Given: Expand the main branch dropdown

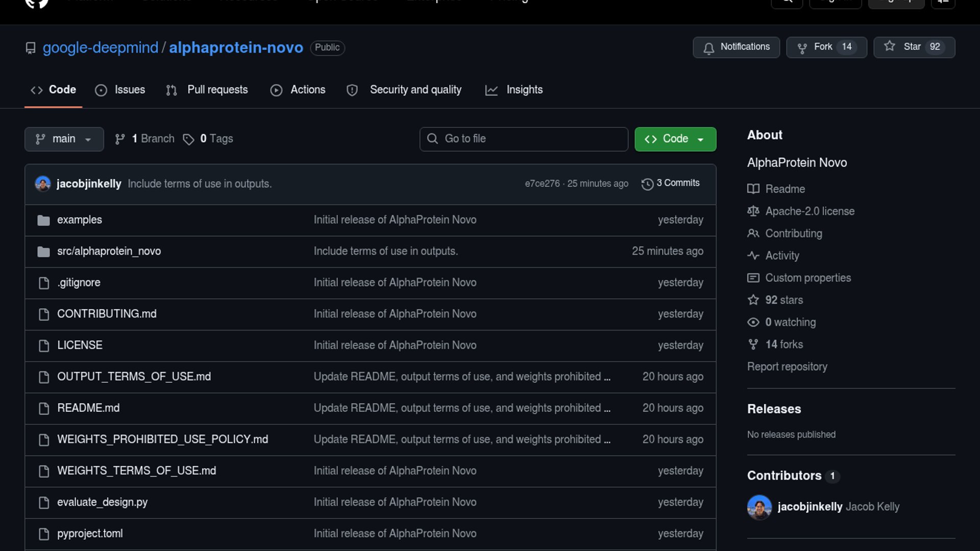Looking at the screenshot, I should [x=64, y=139].
